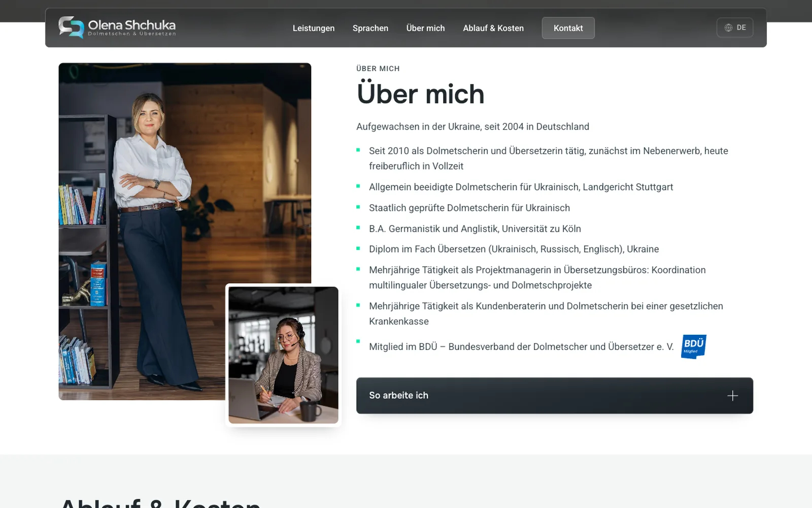Click the Olena Shchuka logo icon
Screen dimensions: 812x508
click(71, 27)
